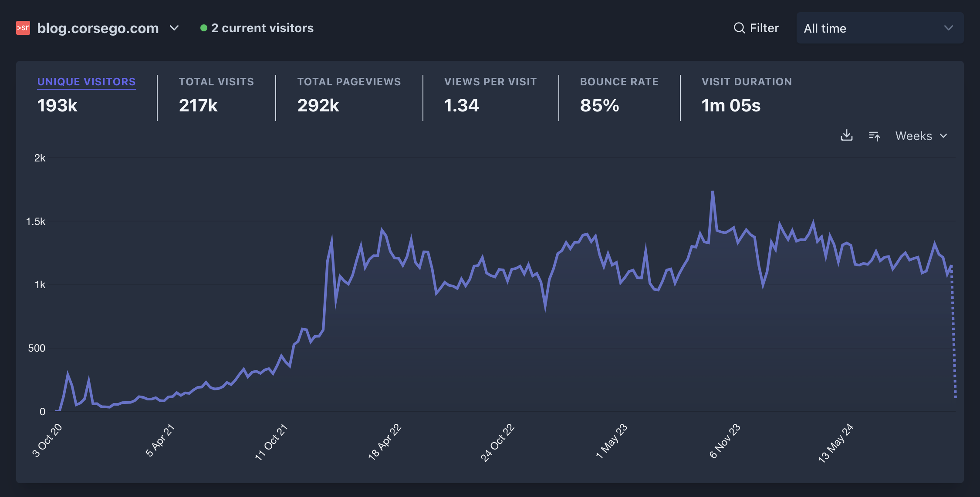Click the 1k y-axis label
This screenshot has height=497, width=980.
[40, 285]
